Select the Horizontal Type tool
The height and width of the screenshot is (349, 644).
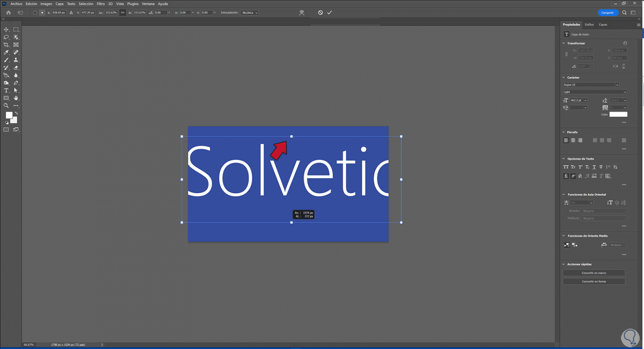click(6, 91)
